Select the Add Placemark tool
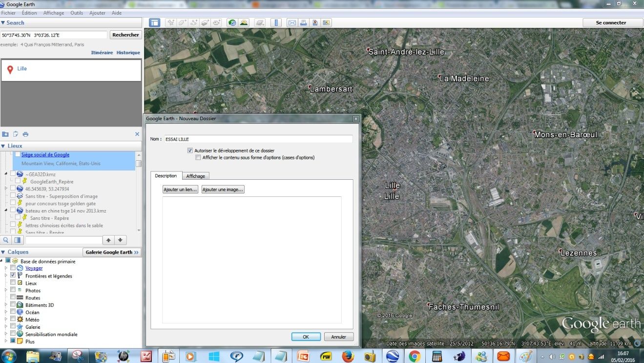644x363 pixels. (x=170, y=22)
